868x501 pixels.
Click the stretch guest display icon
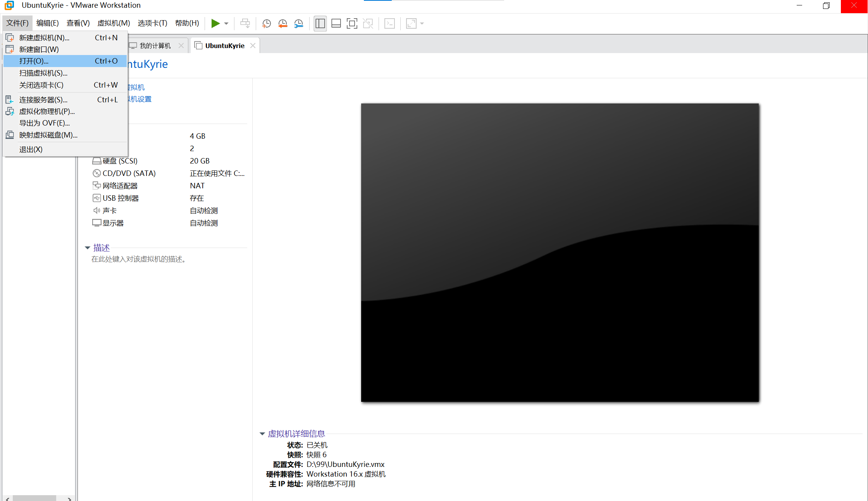point(411,24)
